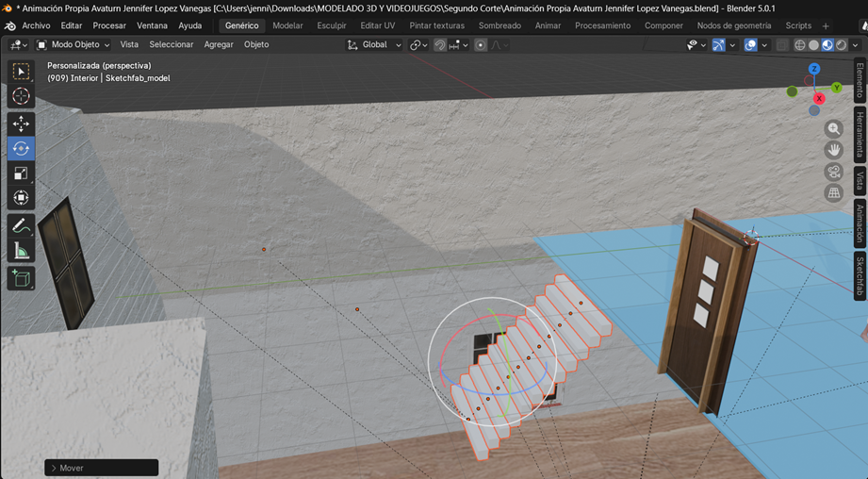Choose the 3D Cursor tool

tap(21, 96)
